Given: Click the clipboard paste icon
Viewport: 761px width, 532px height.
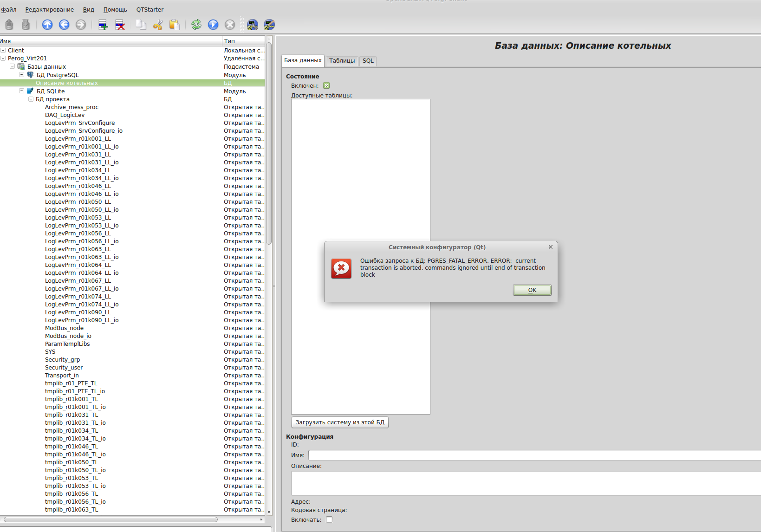Looking at the screenshot, I should point(175,25).
